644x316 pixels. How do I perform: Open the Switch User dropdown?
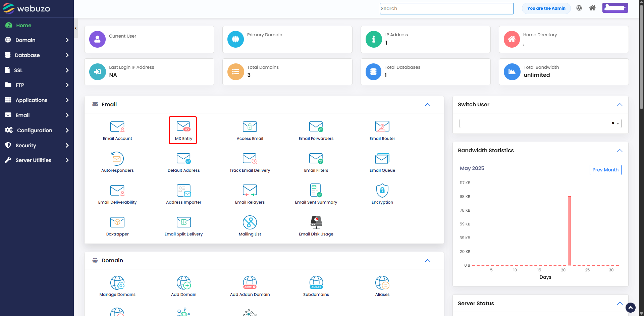pos(540,123)
